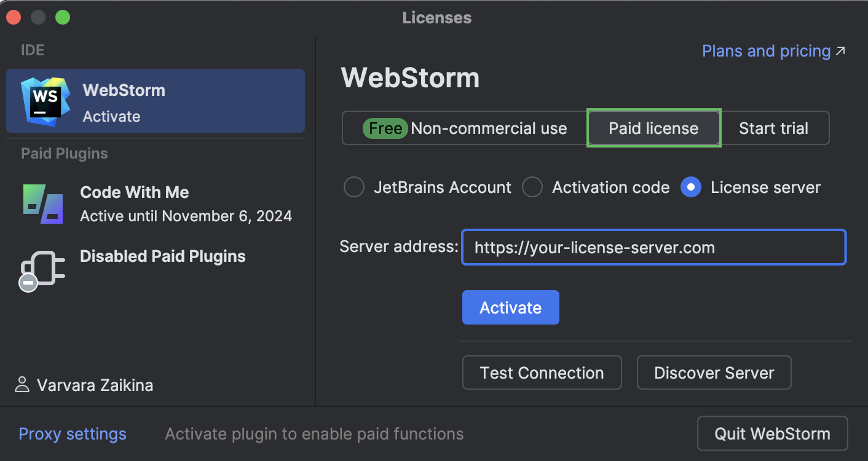Screen dimensions: 868x461
Task: Click the user account icon beside Varvara Zaikina
Action: click(x=22, y=385)
